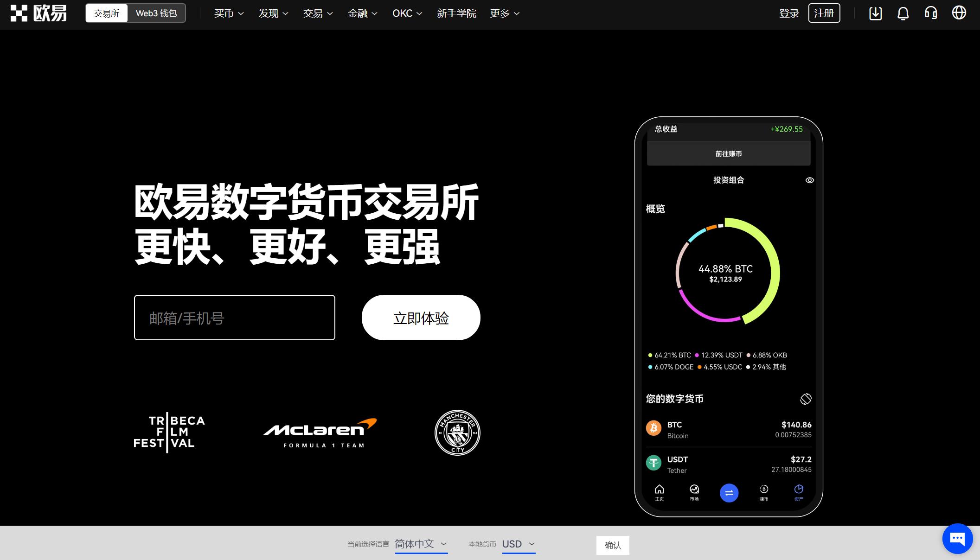This screenshot has width=980, height=560.
Task: Expand the 发现 dropdown menu
Action: point(270,13)
